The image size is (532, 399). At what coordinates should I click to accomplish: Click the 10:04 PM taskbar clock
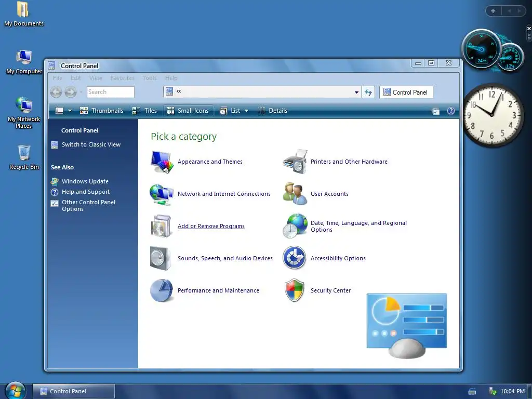(512, 391)
